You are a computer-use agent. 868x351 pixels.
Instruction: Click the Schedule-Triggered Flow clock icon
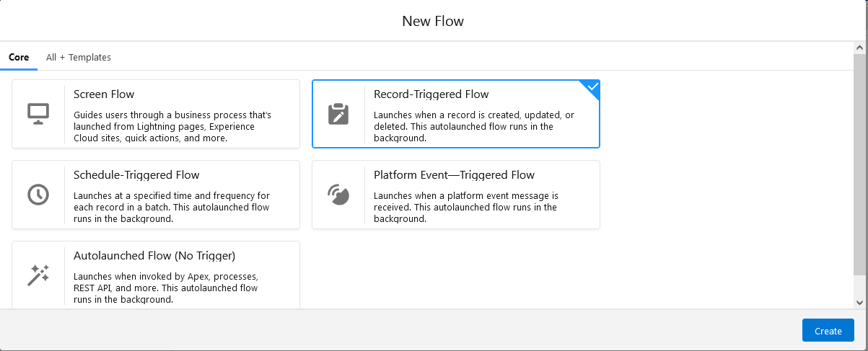(x=38, y=195)
